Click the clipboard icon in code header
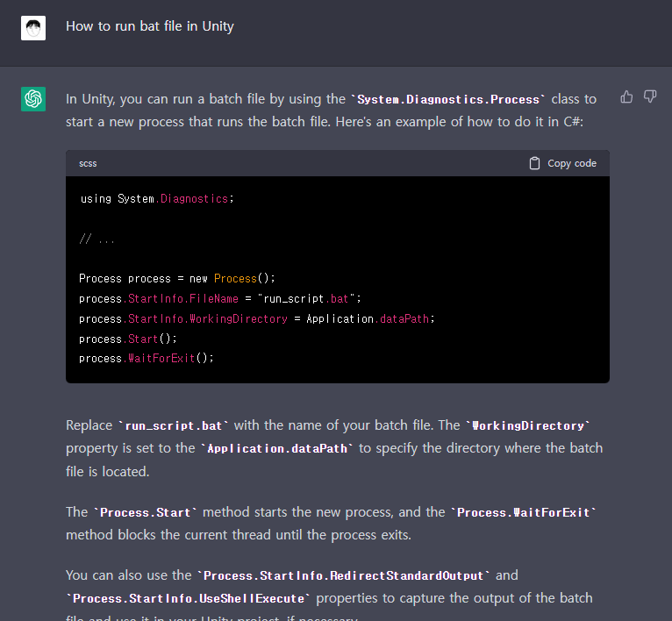 click(x=534, y=163)
